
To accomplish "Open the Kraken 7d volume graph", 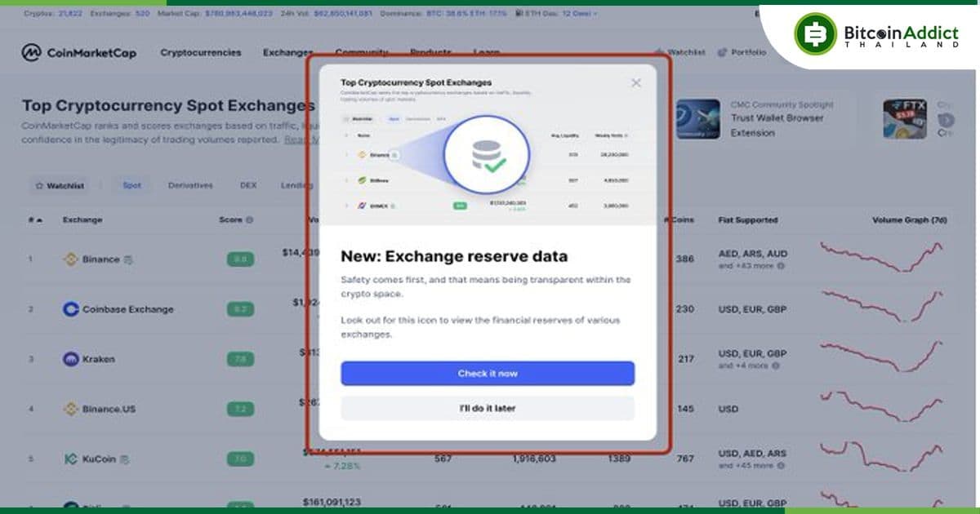I will 882,357.
